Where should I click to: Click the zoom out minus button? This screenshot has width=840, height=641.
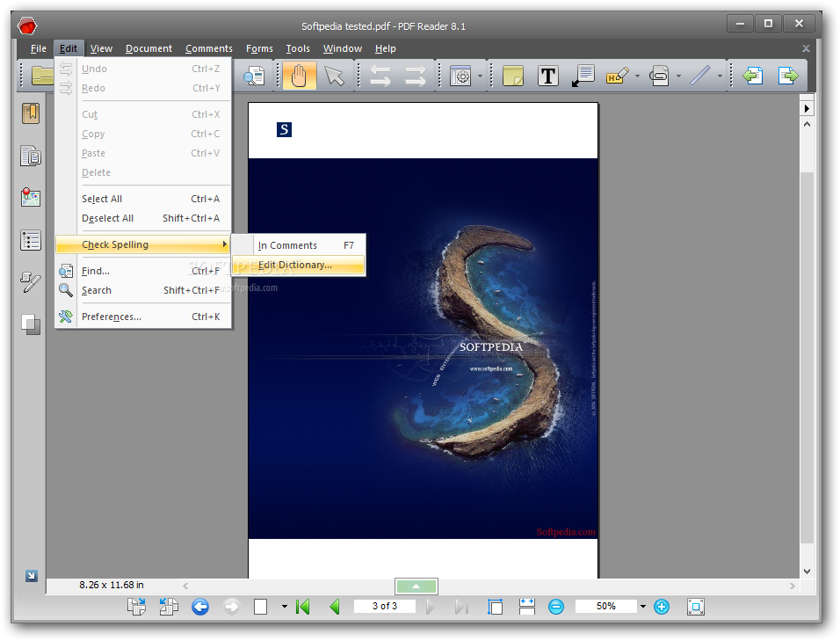click(x=556, y=607)
